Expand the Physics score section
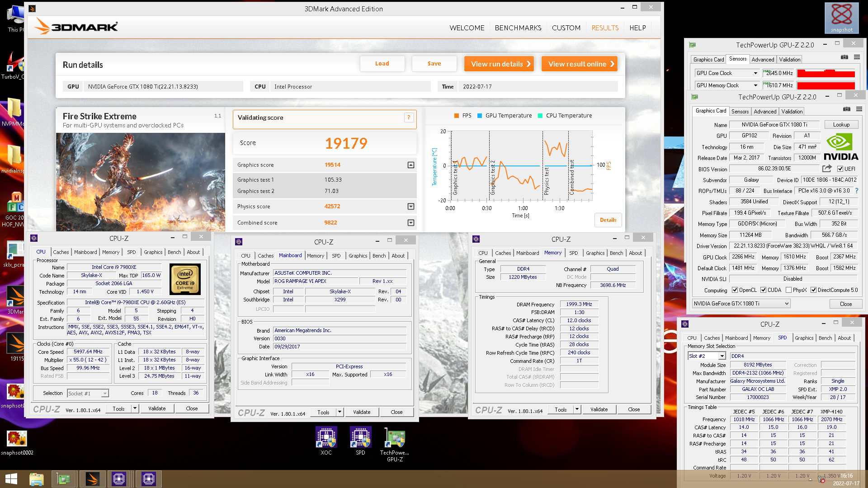Viewport: 868px width, 488px height. coord(410,206)
